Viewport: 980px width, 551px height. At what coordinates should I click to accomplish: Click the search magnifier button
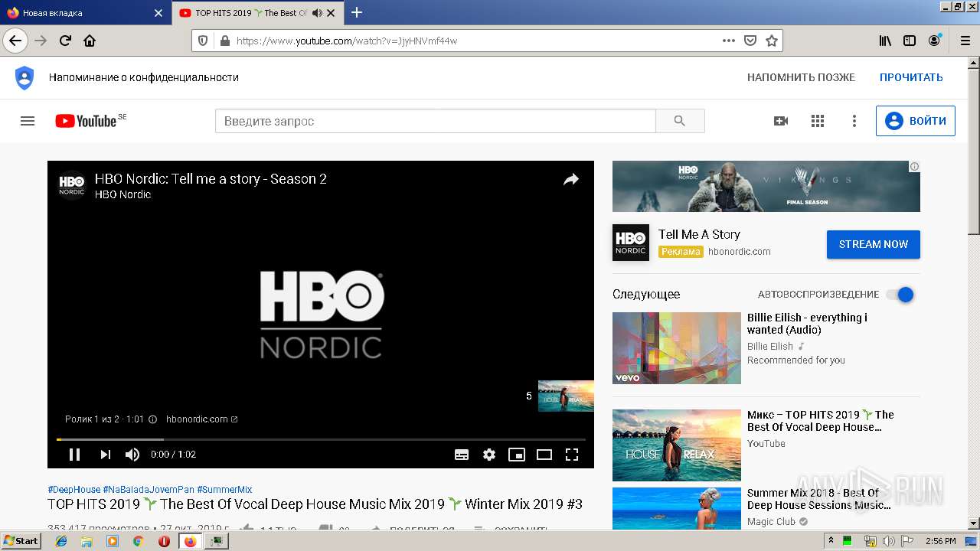point(680,121)
